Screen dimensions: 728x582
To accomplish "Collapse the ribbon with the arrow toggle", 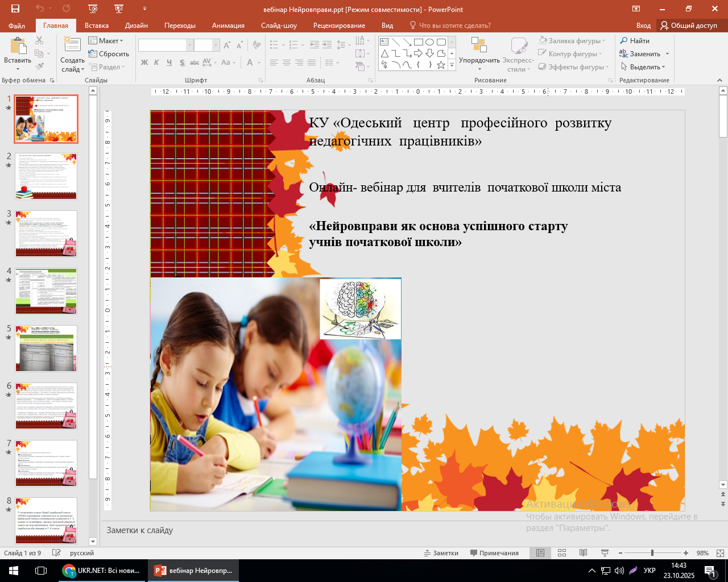I will [x=721, y=81].
